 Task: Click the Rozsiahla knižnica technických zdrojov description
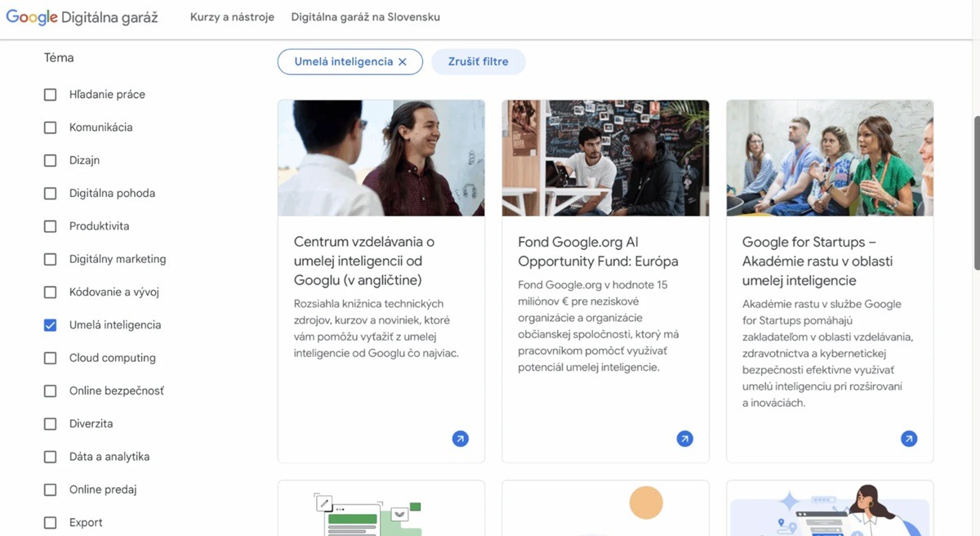(x=376, y=328)
